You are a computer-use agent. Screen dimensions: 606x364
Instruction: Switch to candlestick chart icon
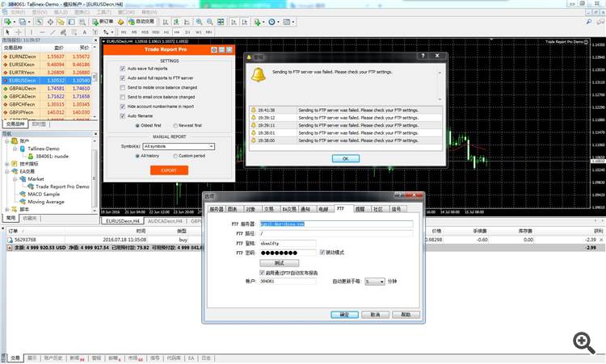coord(176,22)
